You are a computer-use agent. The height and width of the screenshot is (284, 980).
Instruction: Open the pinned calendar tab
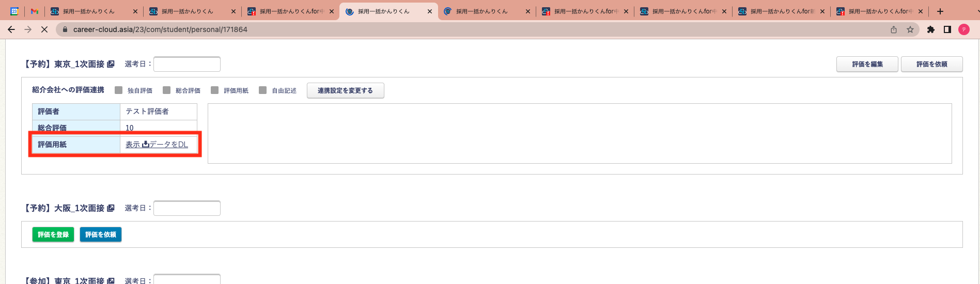(x=14, y=11)
